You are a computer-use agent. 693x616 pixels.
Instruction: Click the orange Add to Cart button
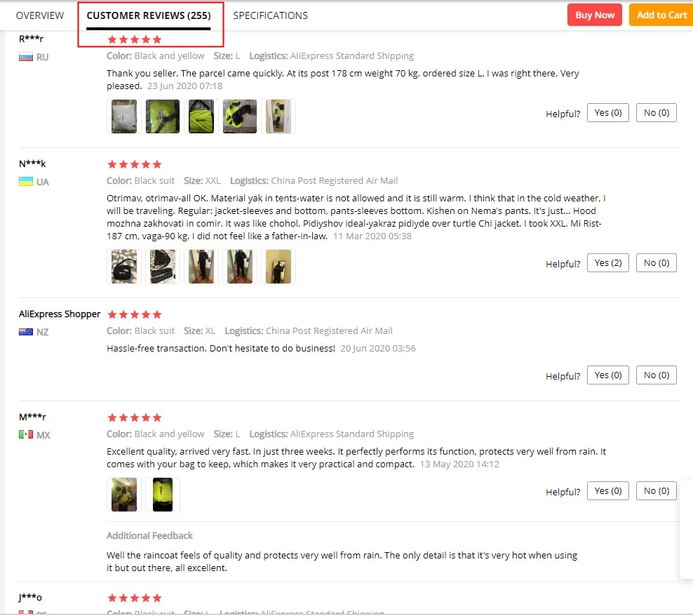[661, 15]
